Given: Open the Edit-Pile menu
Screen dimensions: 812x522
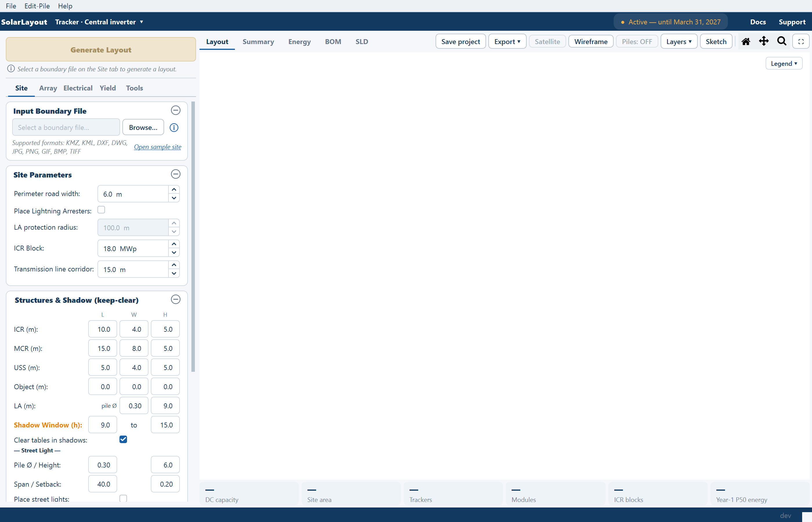Looking at the screenshot, I should [37, 6].
